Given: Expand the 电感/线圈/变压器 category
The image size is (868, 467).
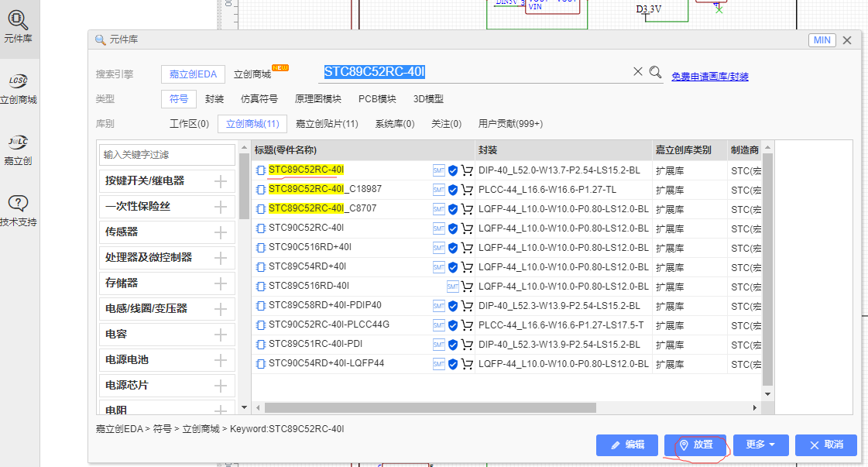Looking at the screenshot, I should click(221, 308).
